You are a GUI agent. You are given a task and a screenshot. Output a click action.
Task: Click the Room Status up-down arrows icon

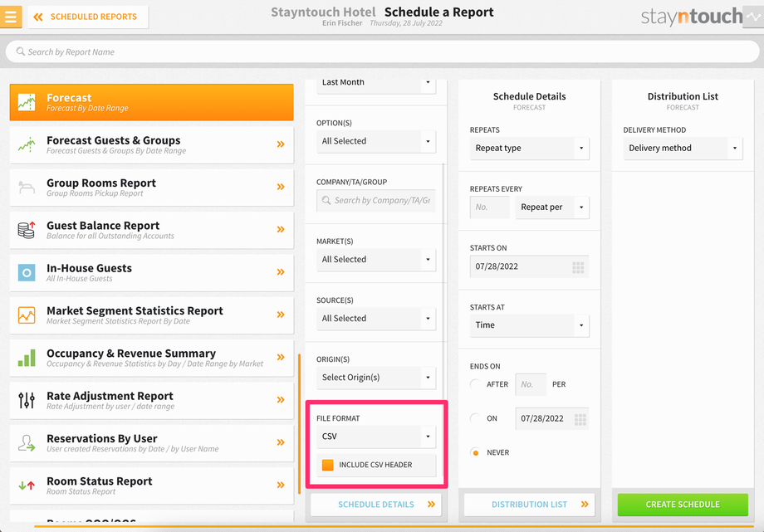click(27, 486)
